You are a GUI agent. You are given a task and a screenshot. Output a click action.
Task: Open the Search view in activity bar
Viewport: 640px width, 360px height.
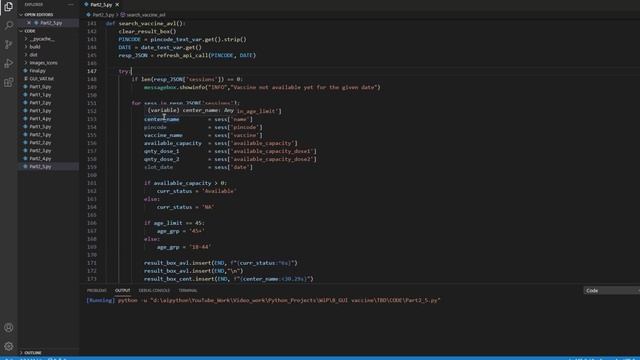coord(8,25)
